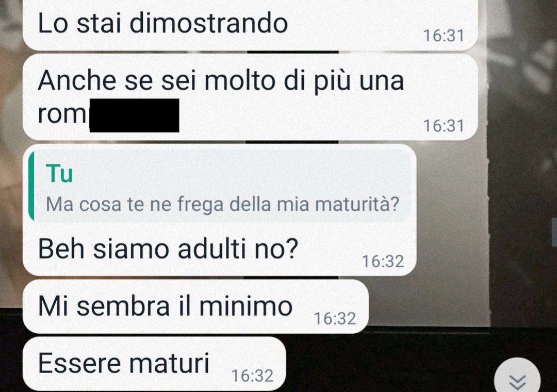Tap the 'Mi sembra il minimo' bubble
The height and width of the screenshot is (392, 557).
click(195, 306)
